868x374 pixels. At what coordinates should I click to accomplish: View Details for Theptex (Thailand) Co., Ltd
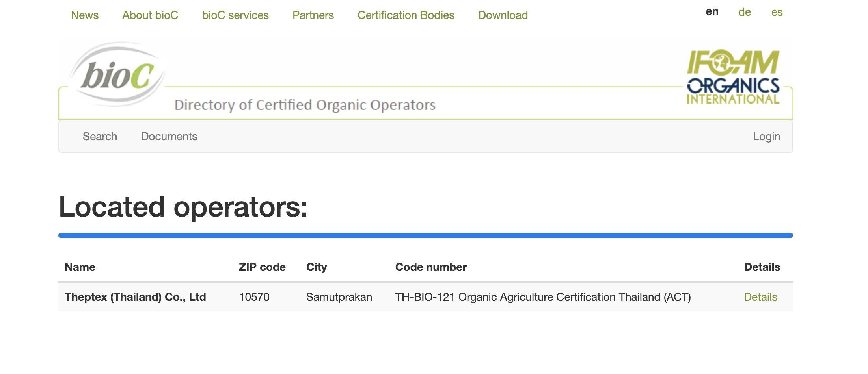click(760, 297)
